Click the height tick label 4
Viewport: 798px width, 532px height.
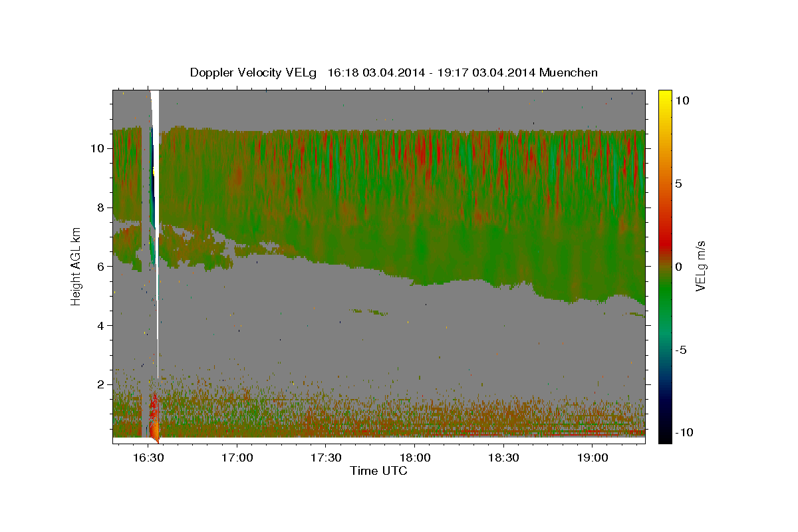pyautogui.click(x=101, y=325)
